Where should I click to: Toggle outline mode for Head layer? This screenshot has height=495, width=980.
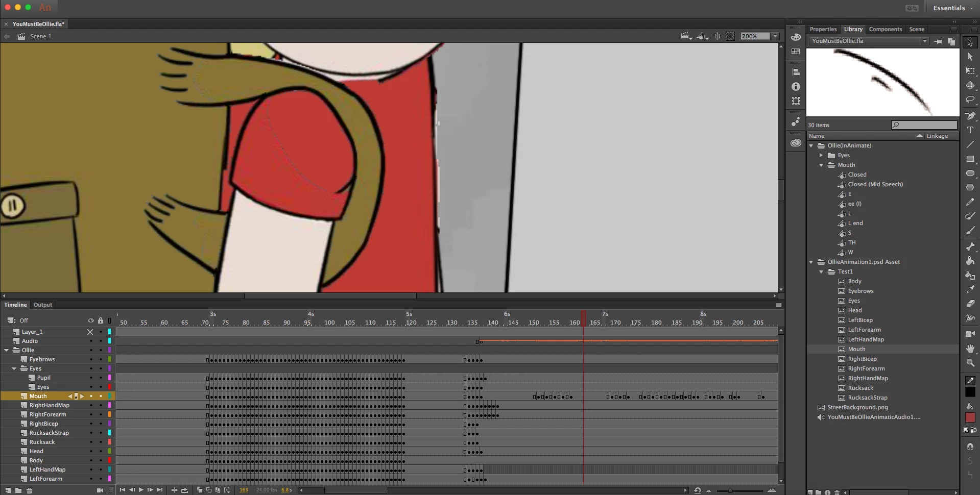tap(109, 451)
